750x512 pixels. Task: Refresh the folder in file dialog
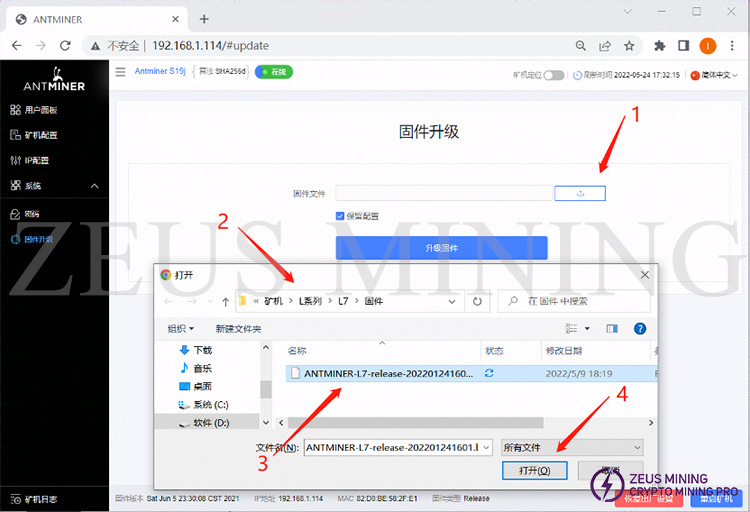pos(477,301)
